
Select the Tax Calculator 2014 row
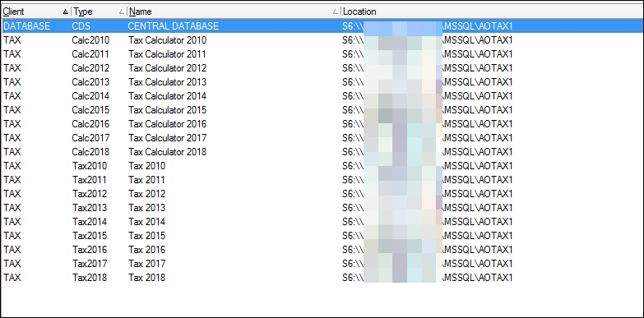(x=322, y=96)
